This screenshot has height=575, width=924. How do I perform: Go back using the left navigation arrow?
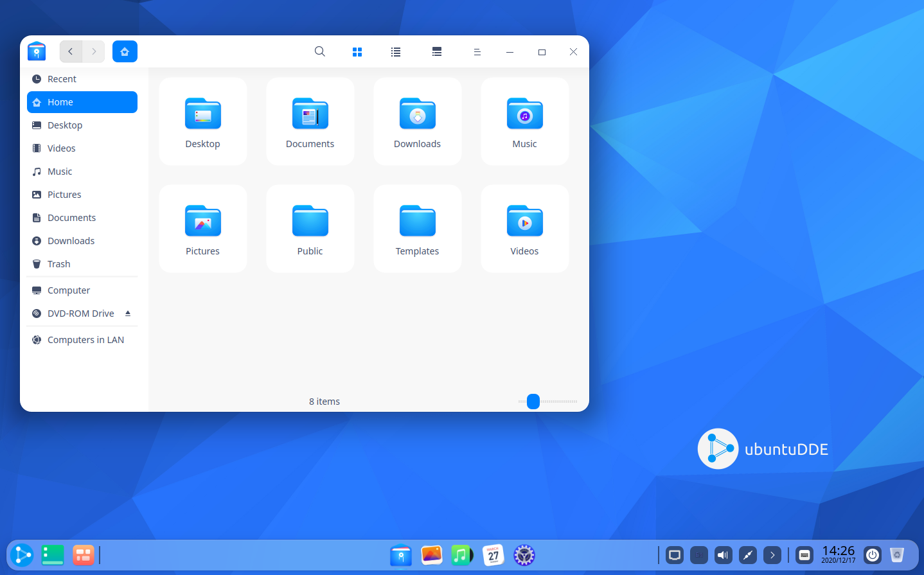pos(71,51)
